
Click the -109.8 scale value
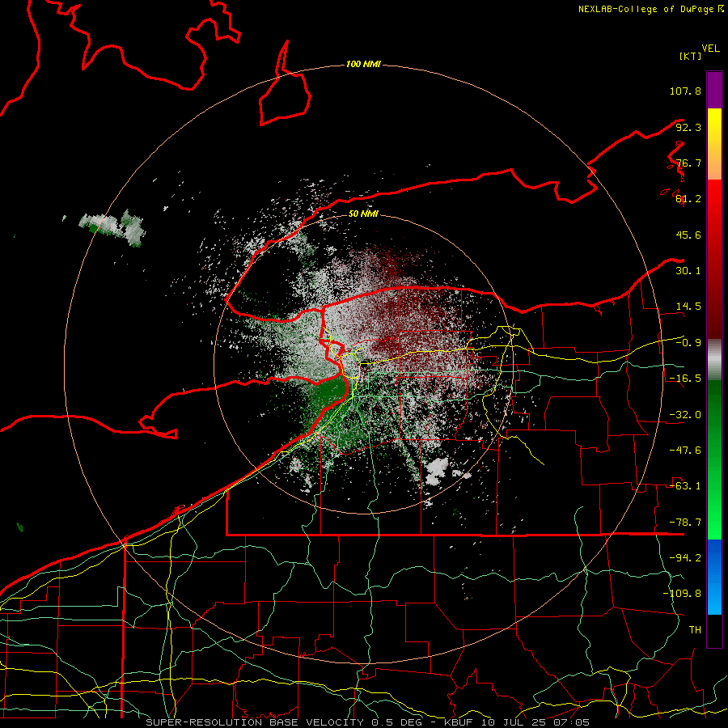683,594
